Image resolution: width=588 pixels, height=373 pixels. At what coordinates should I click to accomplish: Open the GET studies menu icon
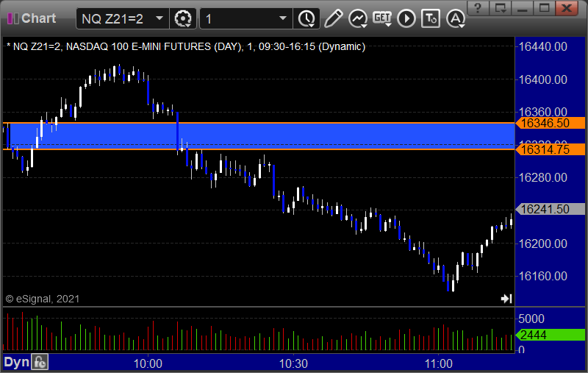coord(382,18)
